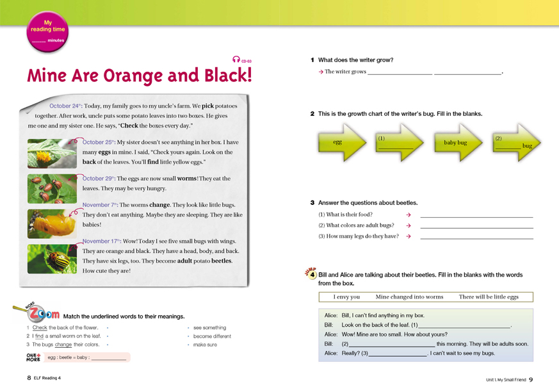Select the baby bug arrow in chart
Viewport: 559px width, 392px height.
coord(459,142)
